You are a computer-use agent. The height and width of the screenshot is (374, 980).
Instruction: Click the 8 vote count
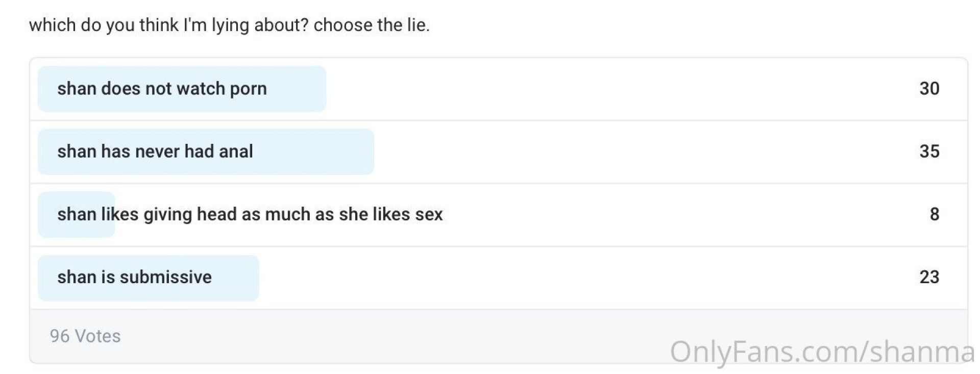[934, 214]
